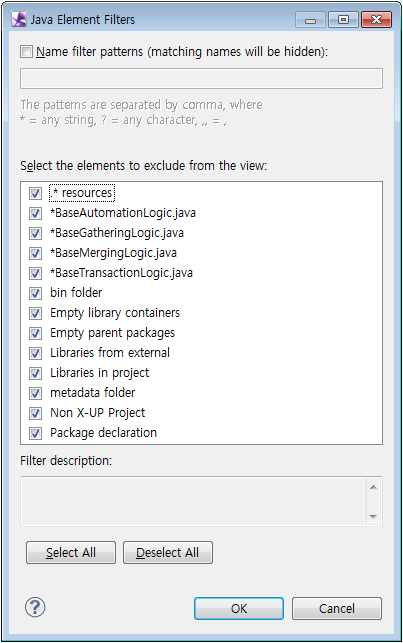Click the Select All button
Screen dimensions: 403x643
coord(71,552)
